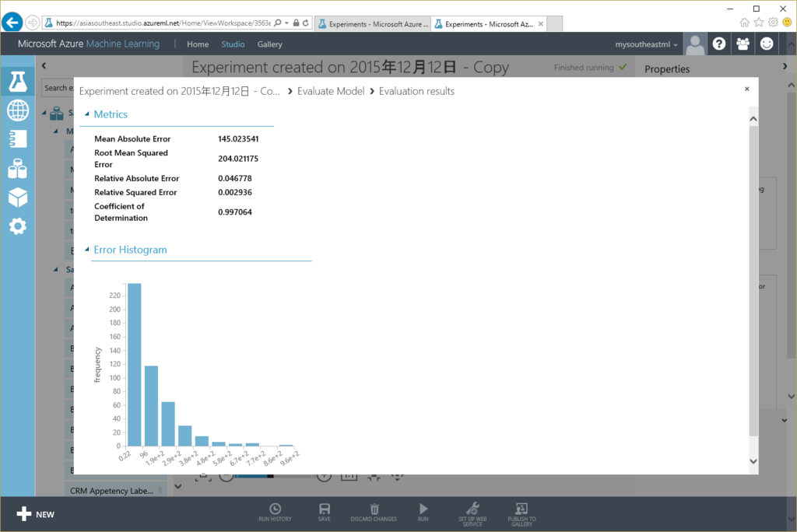The image size is (797, 532).
Task: Click the Relative Squared Error label
Action: (x=135, y=192)
